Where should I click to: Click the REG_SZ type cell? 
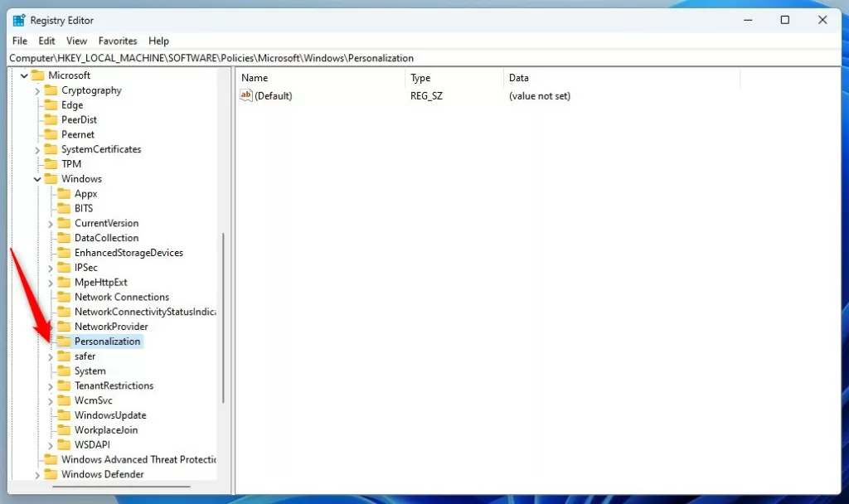point(427,96)
